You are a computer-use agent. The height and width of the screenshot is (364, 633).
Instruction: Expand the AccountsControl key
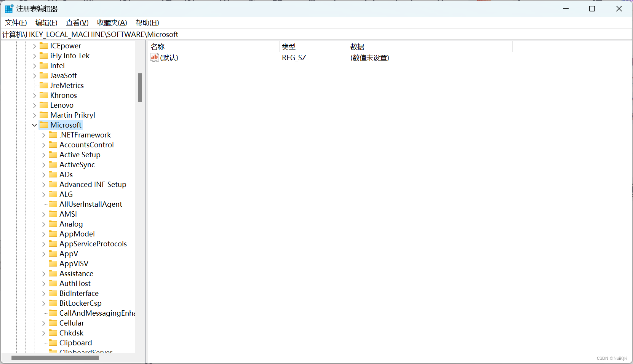(43, 145)
